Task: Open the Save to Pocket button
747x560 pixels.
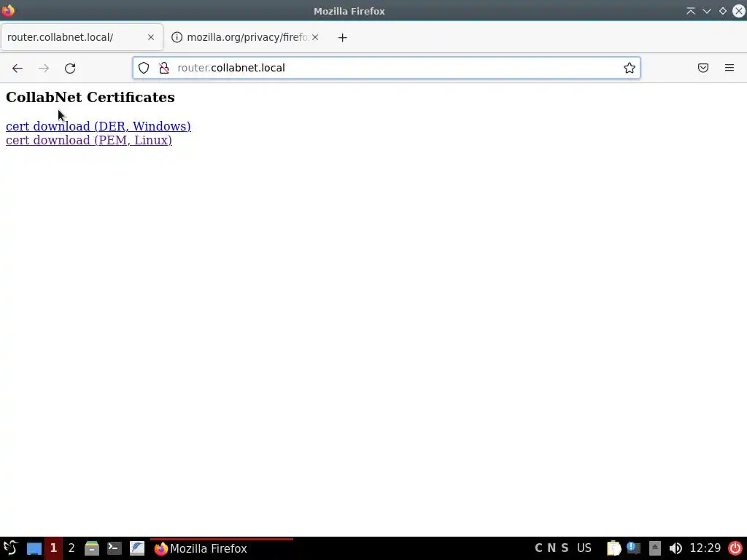Action: (x=703, y=68)
